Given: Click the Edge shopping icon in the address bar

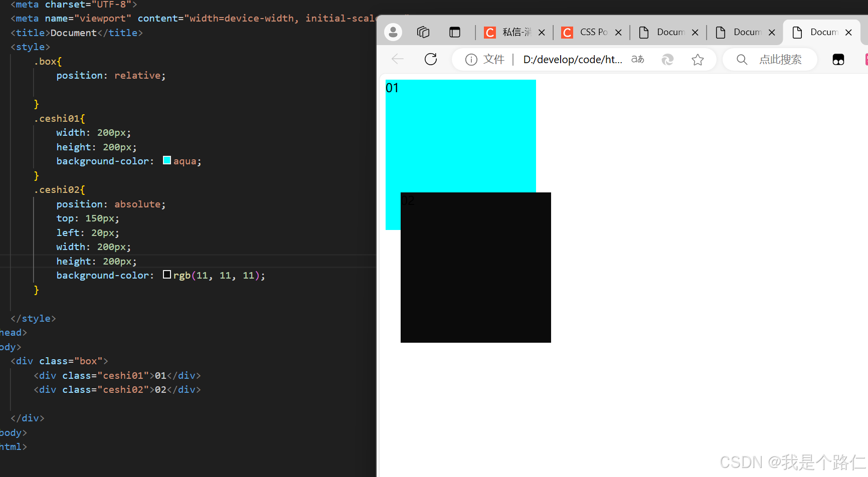Looking at the screenshot, I should click(667, 59).
